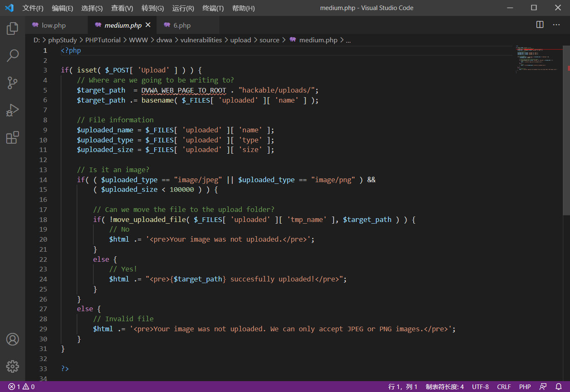The height and width of the screenshot is (392, 570).
Task: Open the notifications bell in status bar
Action: coord(559,387)
